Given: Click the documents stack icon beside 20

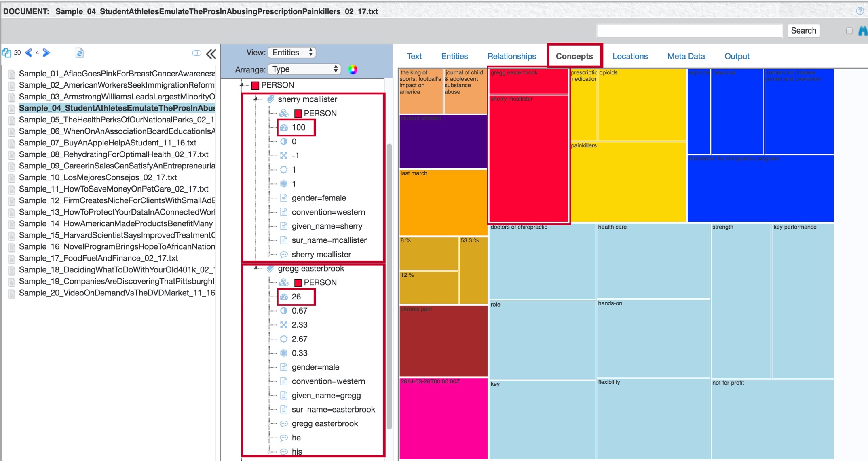Looking at the screenshot, I should pyautogui.click(x=6, y=53).
